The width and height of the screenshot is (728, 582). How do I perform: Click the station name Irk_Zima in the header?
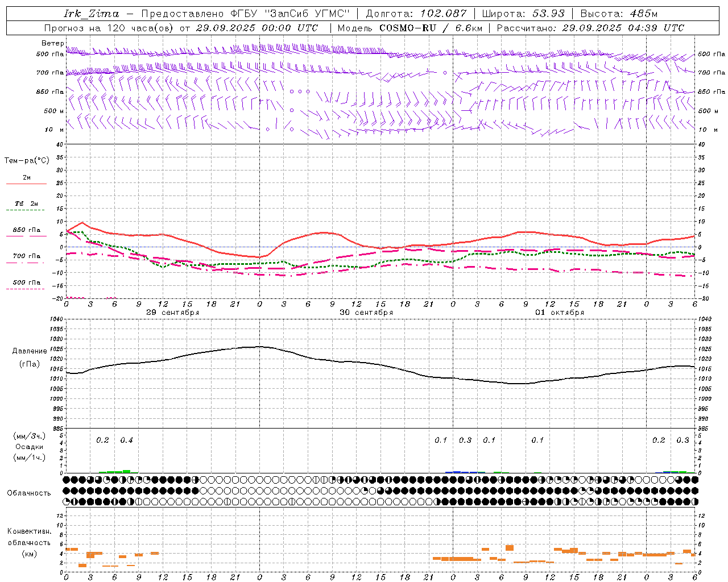point(91,14)
